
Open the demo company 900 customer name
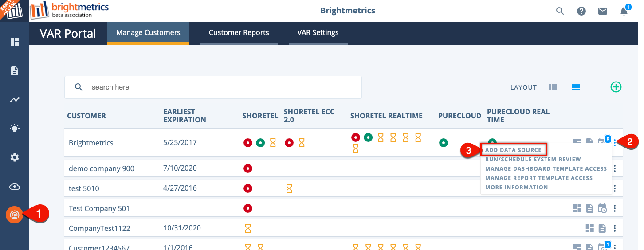[102, 168]
